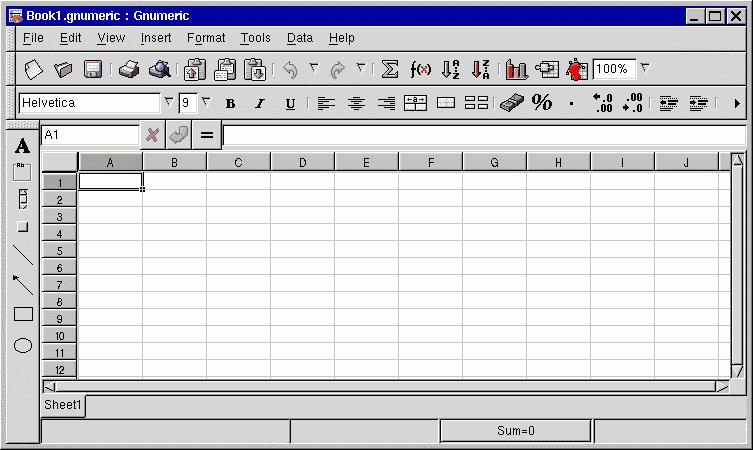The height and width of the screenshot is (450, 753).
Task: Apply percent format with % icon
Action: pos(542,102)
